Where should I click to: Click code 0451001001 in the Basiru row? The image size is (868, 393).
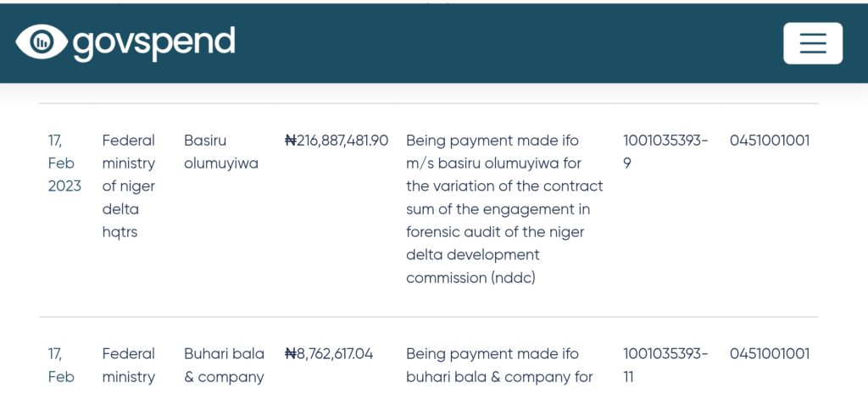(770, 141)
